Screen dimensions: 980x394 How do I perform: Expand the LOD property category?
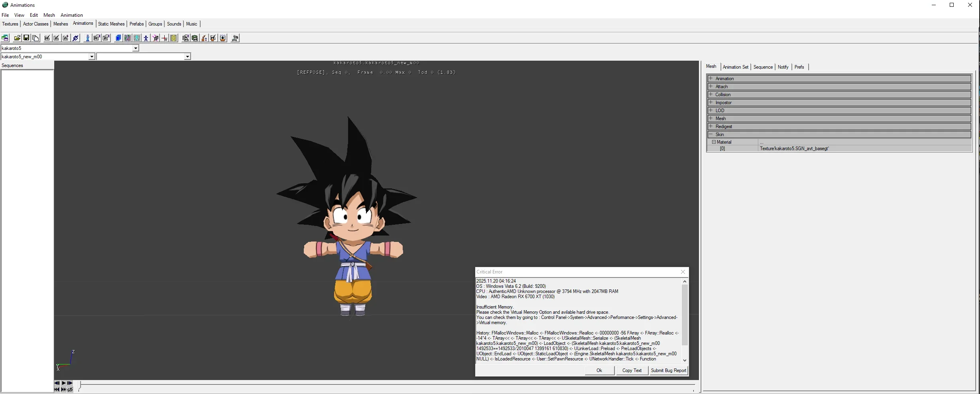click(x=710, y=110)
